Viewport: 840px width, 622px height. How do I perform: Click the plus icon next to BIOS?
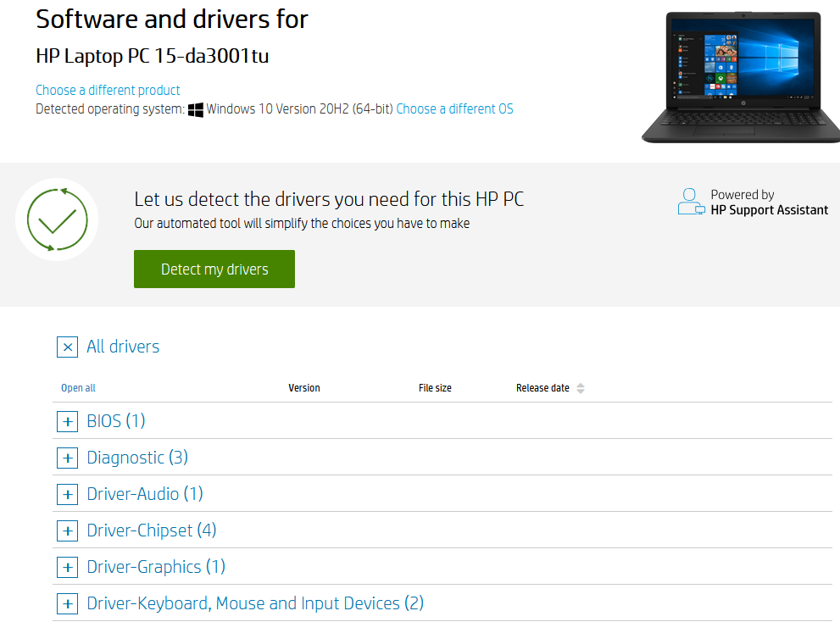67,421
